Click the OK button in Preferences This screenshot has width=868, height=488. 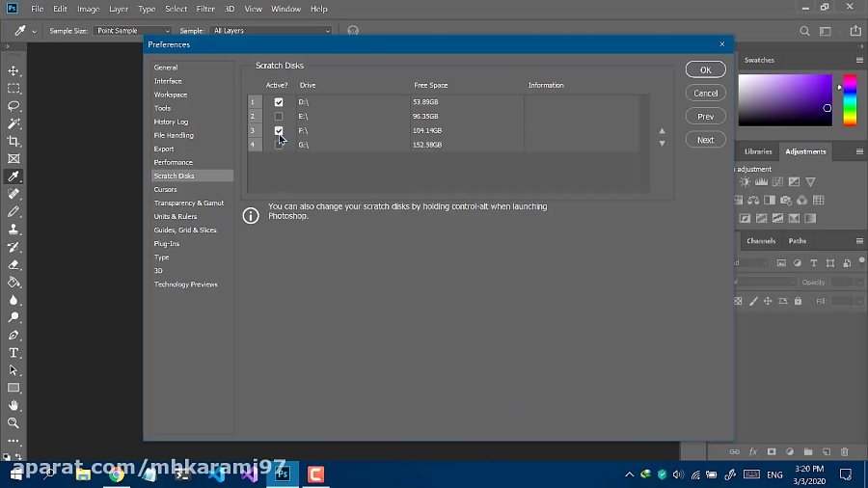pos(705,69)
